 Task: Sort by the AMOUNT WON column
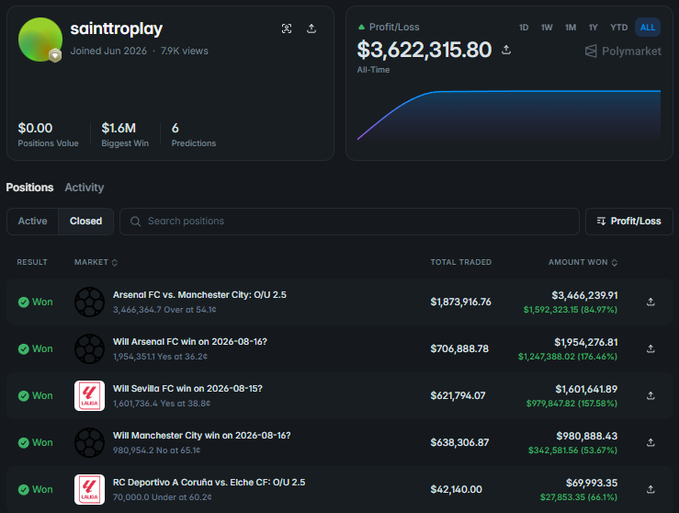pos(582,262)
